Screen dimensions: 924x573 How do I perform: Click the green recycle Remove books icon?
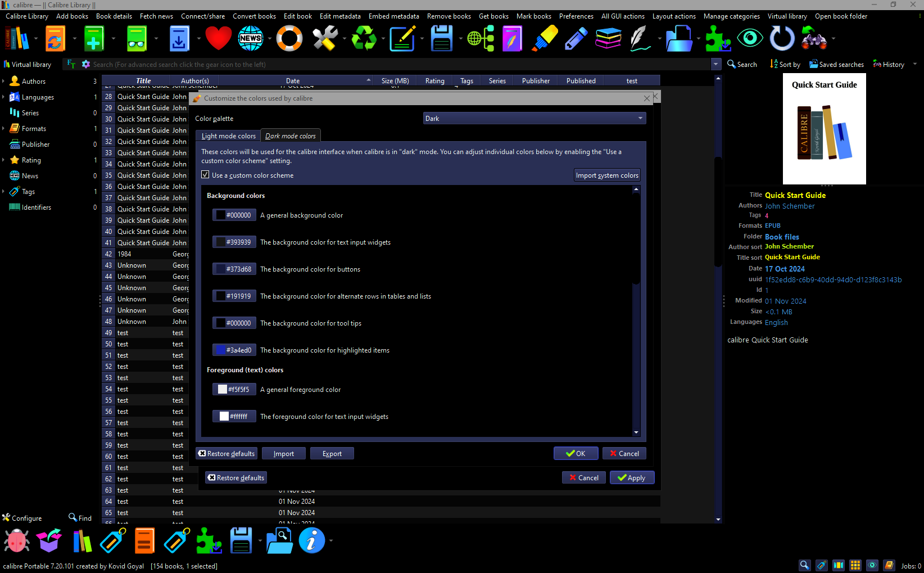(364, 39)
